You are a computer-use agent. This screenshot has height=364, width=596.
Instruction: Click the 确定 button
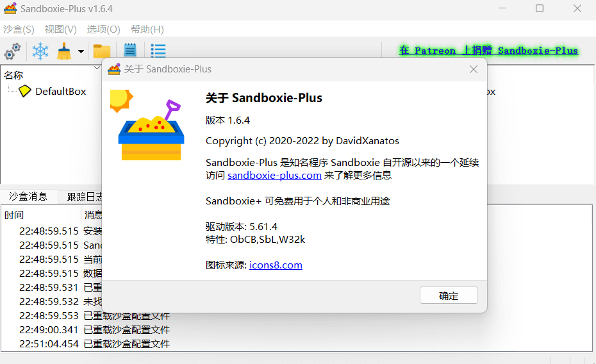point(449,295)
